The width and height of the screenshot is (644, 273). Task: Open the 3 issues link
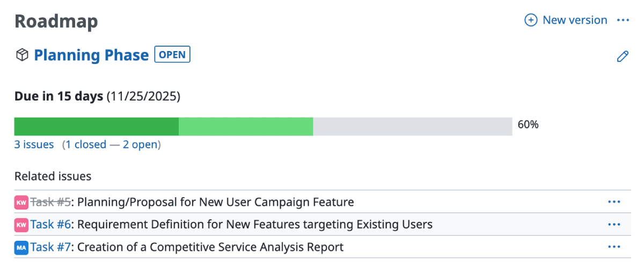point(34,145)
